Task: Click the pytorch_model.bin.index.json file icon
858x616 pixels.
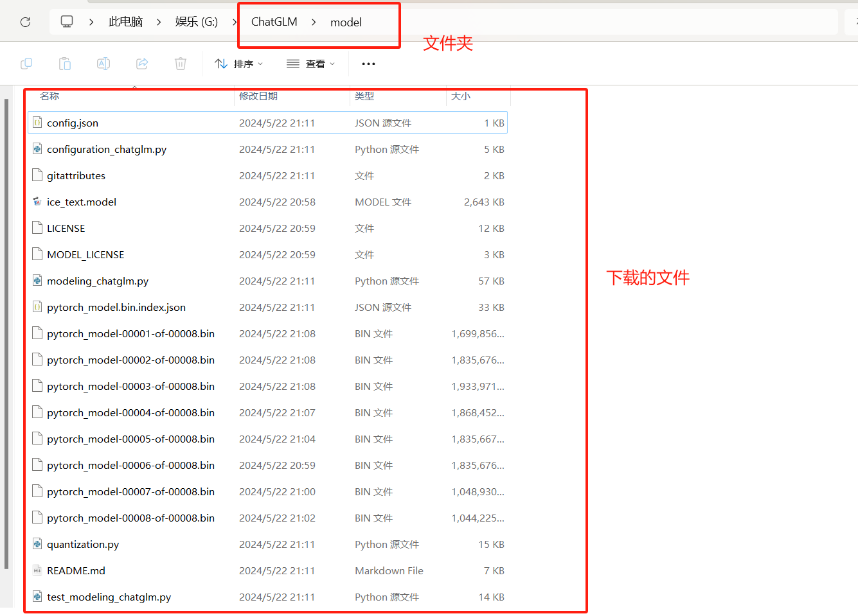Action: (37, 306)
